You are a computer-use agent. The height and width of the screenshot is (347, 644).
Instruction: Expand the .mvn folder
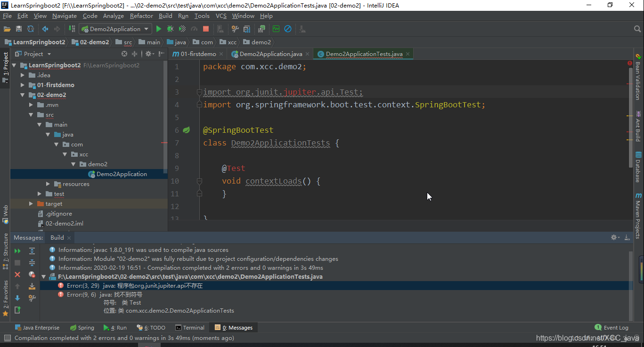[31, 105]
